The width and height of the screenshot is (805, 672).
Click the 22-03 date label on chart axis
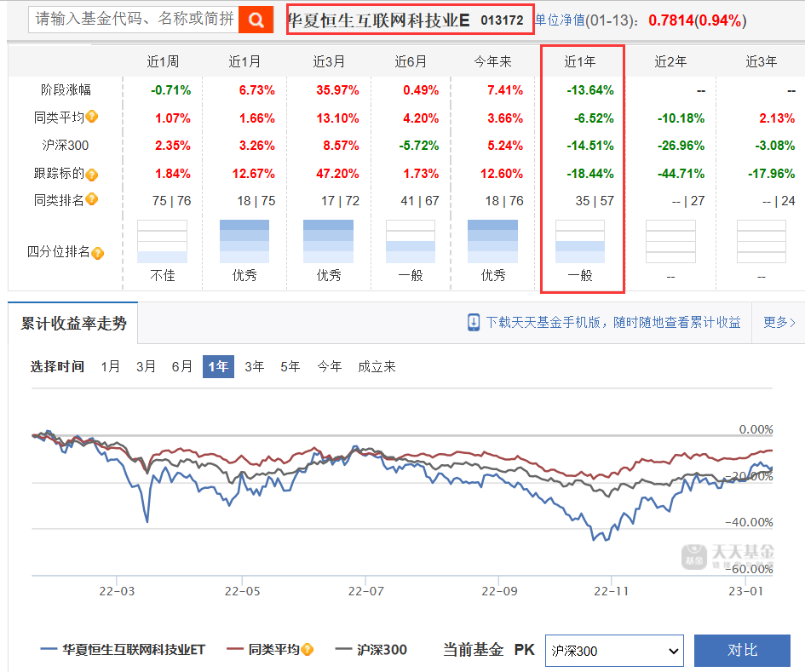(117, 591)
